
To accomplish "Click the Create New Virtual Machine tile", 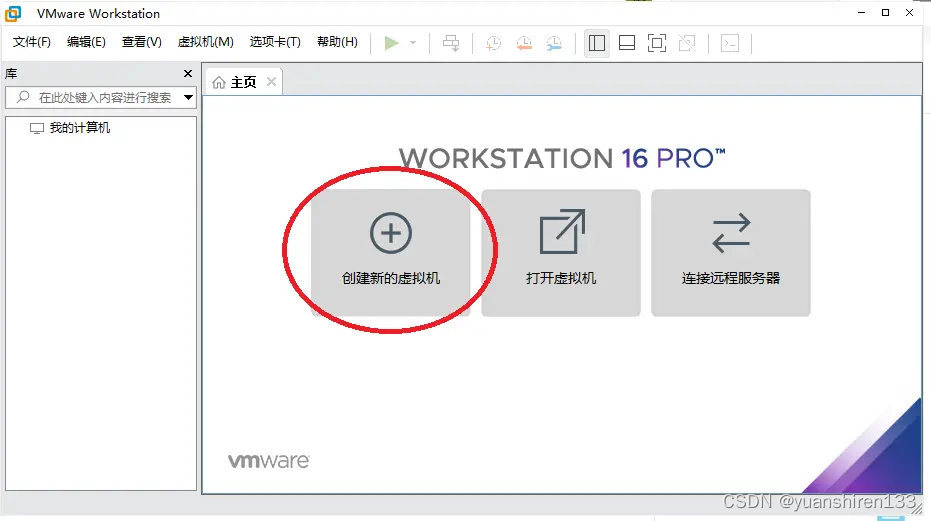I will tap(390, 253).
